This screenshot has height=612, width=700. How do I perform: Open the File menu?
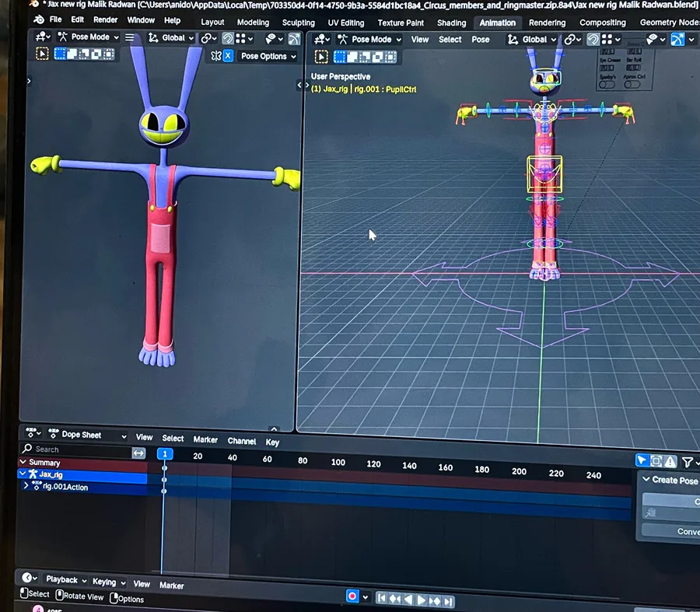click(x=56, y=19)
